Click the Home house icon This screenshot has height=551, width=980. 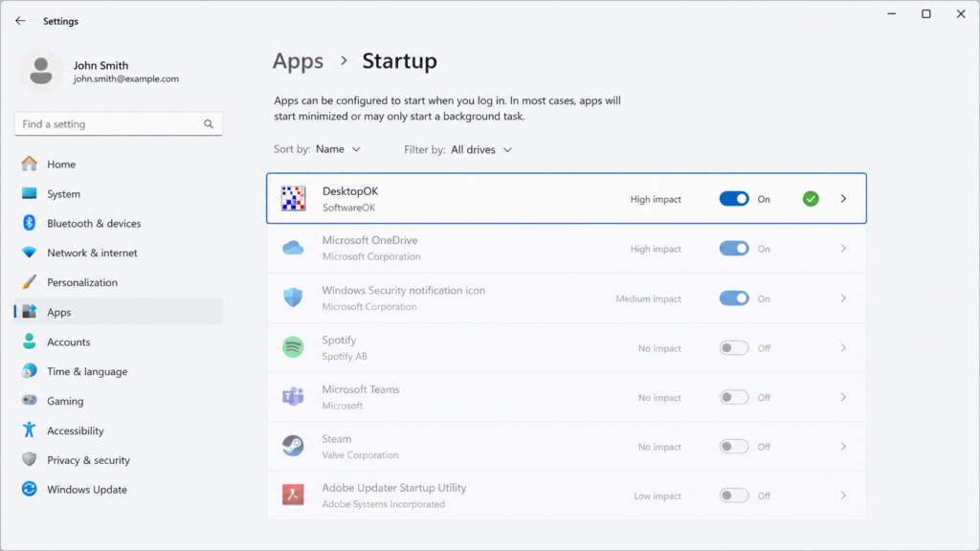(30, 164)
